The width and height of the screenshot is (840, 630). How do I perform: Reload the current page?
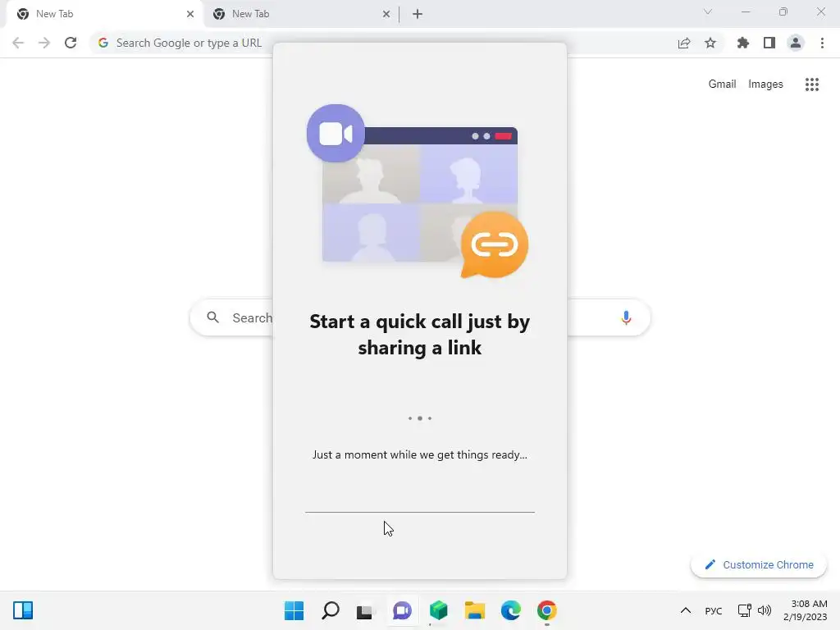pyautogui.click(x=71, y=43)
